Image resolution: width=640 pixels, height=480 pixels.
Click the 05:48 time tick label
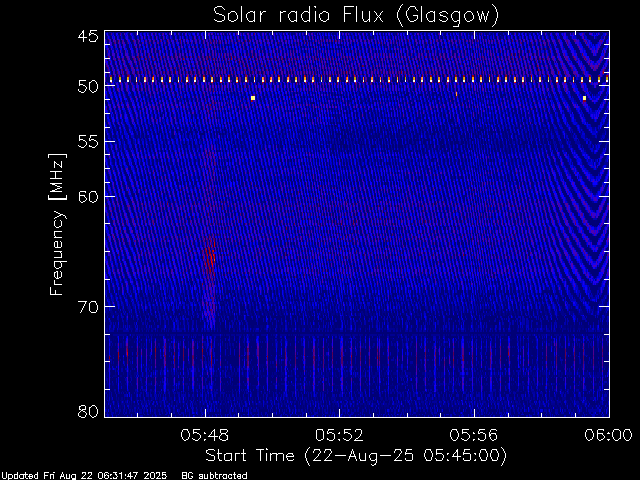point(204,435)
